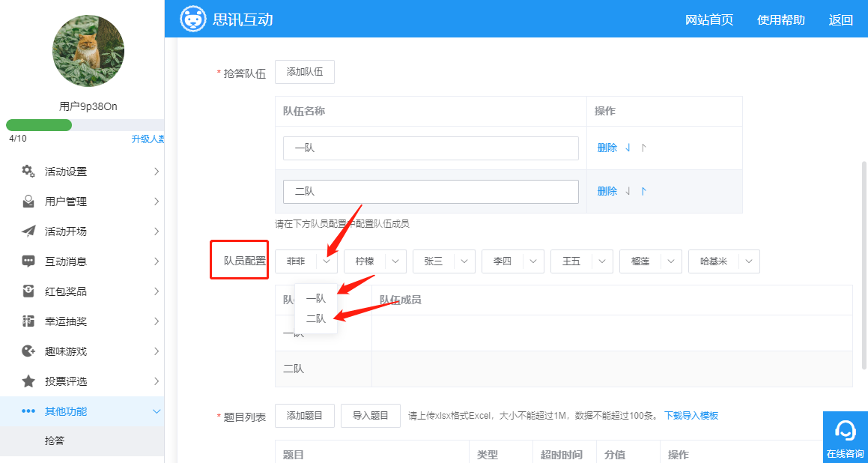
Task: Move 一队 row down with down arrow
Action: 628,148
